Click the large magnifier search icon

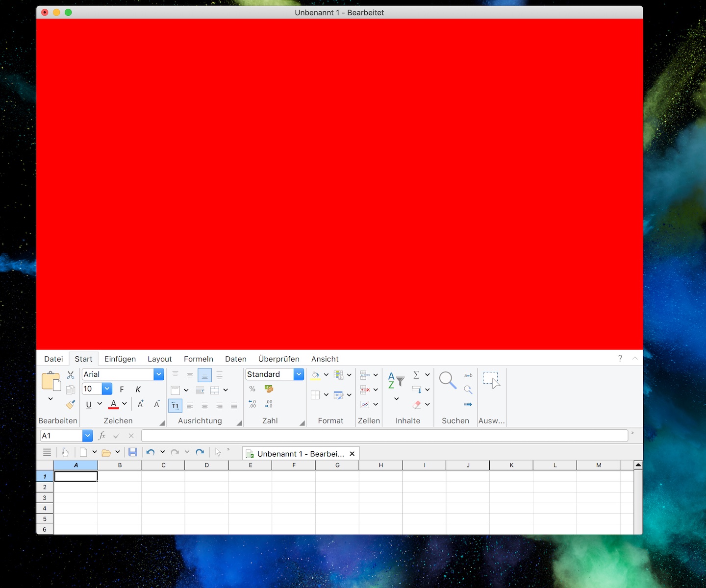point(447,381)
